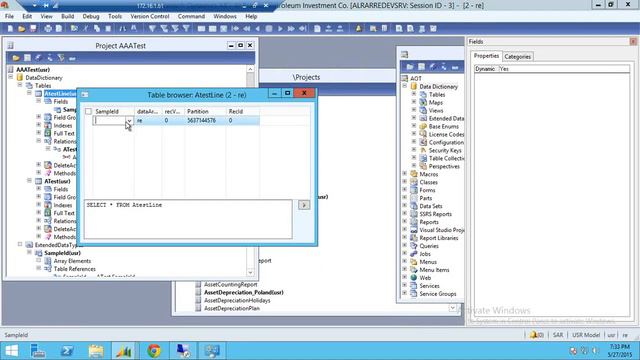Click the Save icon in main toolbar
The width and height of the screenshot is (640, 360).
click(33, 29)
